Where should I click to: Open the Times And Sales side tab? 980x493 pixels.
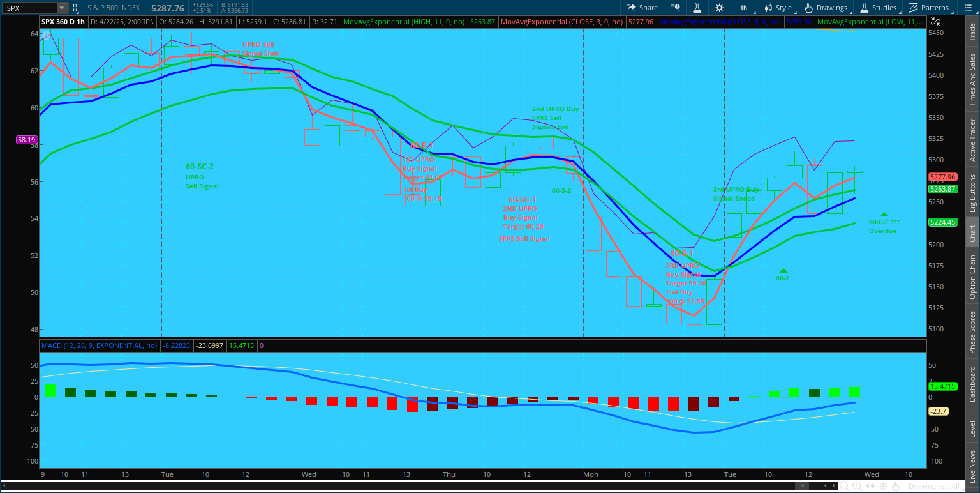pos(972,80)
